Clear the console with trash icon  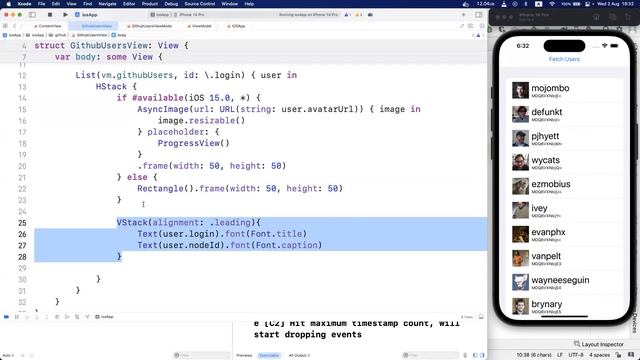pyautogui.click(x=465, y=355)
